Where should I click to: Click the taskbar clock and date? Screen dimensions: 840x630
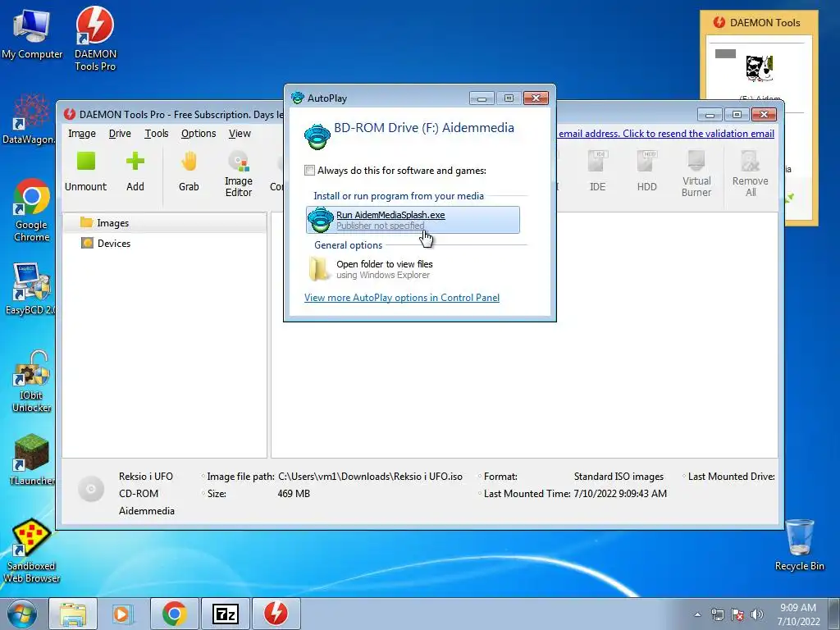point(798,614)
